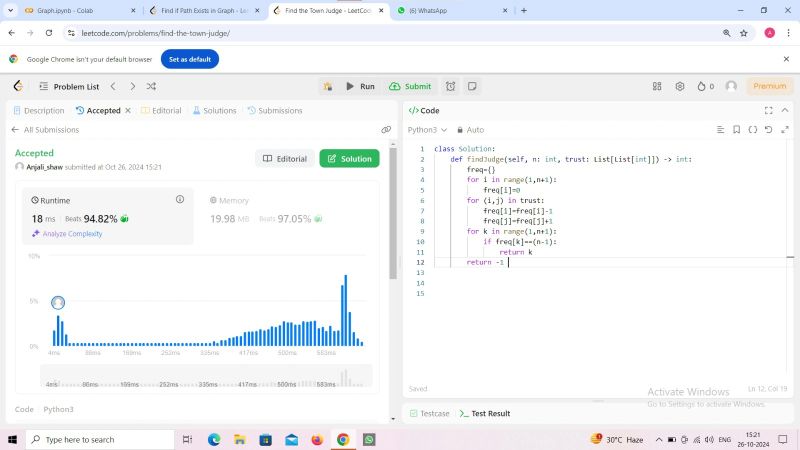Screen dimensions: 800x450
Task: Open a new browser tab
Action: tap(523, 10)
